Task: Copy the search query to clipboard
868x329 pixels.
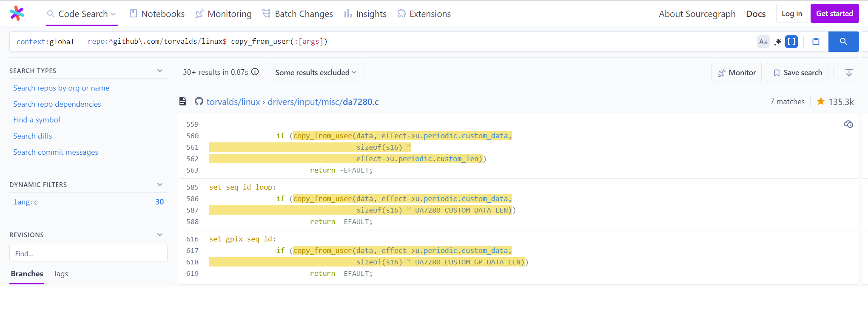Action: point(816,42)
